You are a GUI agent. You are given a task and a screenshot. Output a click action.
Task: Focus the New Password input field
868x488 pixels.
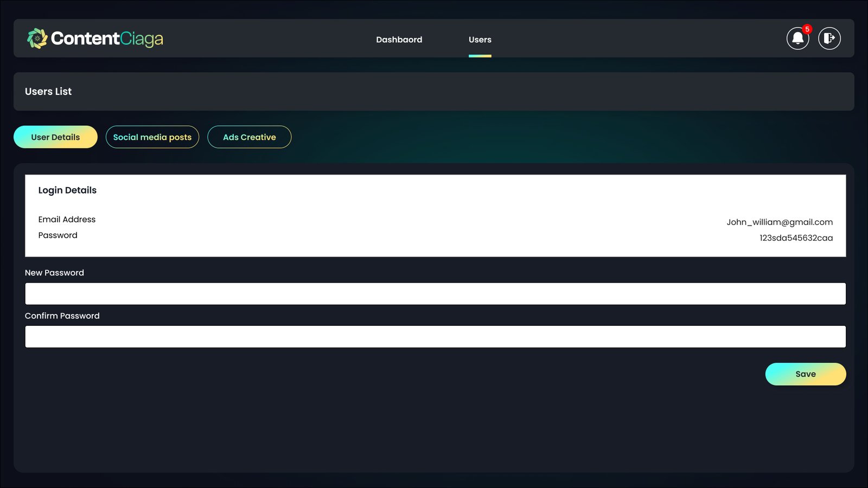[x=435, y=293]
